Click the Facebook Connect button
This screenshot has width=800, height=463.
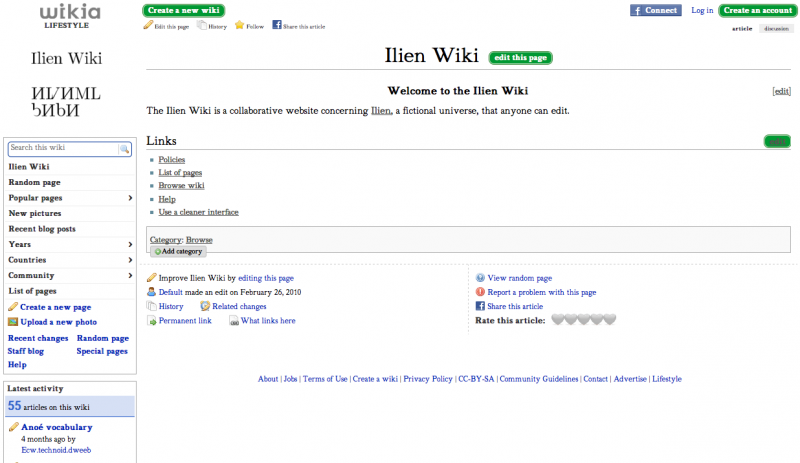(656, 10)
